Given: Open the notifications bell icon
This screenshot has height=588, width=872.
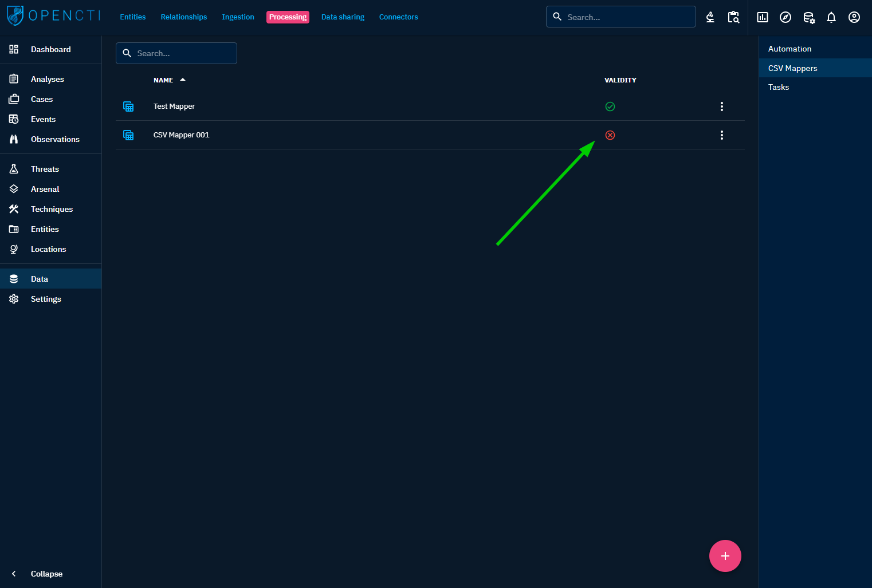Looking at the screenshot, I should point(831,17).
